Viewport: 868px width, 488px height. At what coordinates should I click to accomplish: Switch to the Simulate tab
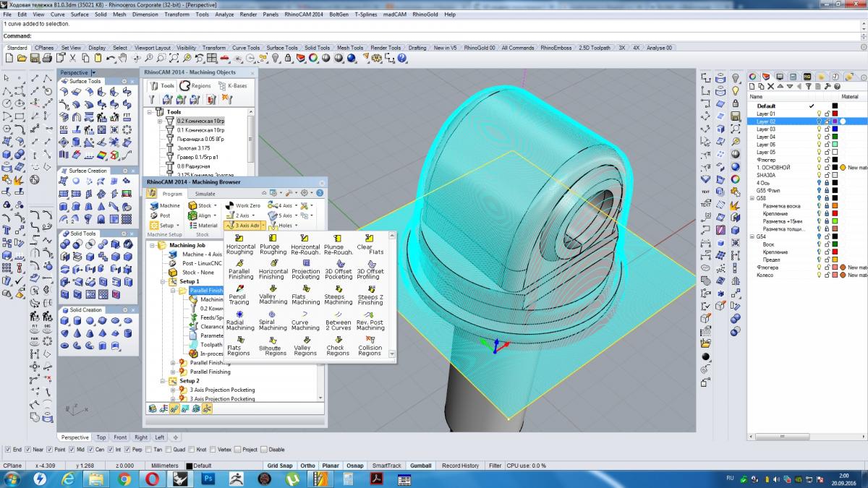click(205, 194)
